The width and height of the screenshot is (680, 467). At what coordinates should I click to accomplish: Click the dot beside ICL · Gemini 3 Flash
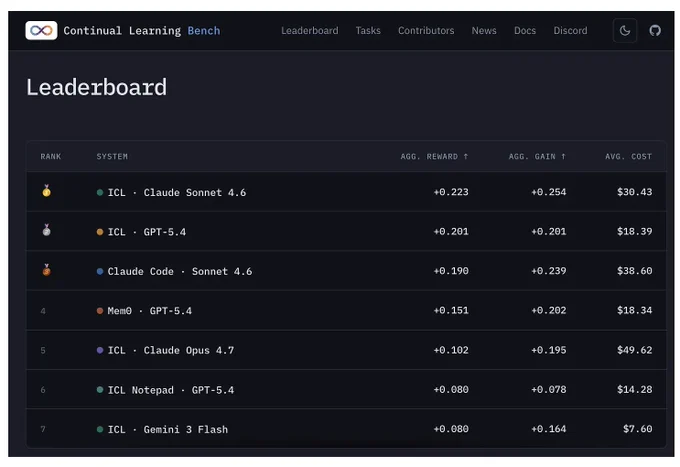click(x=100, y=429)
